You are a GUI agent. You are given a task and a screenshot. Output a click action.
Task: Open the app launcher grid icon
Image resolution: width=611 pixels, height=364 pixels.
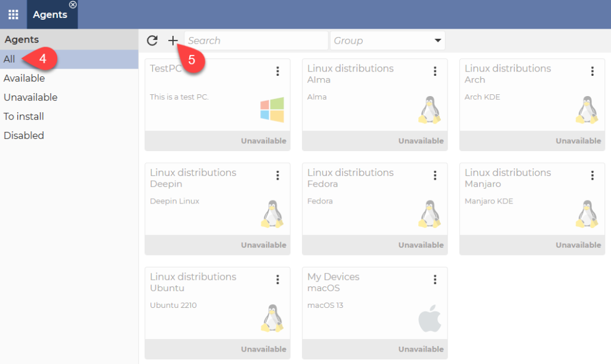point(13,14)
